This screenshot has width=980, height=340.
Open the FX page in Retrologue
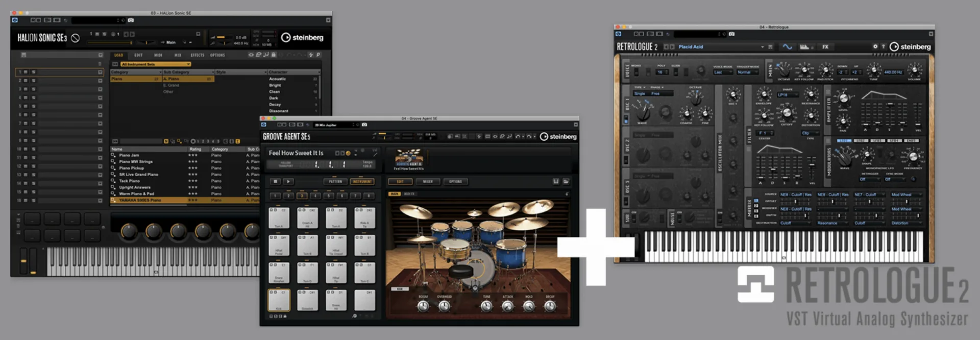[x=825, y=46]
